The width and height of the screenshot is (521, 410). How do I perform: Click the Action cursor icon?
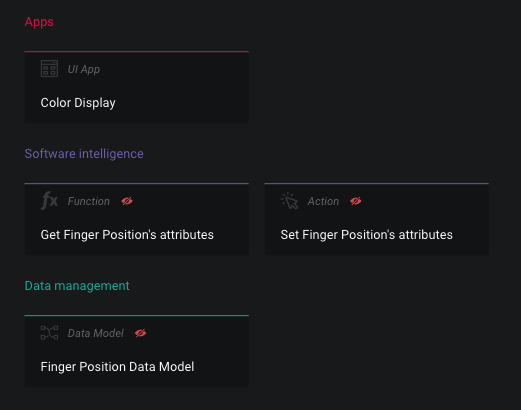289,201
